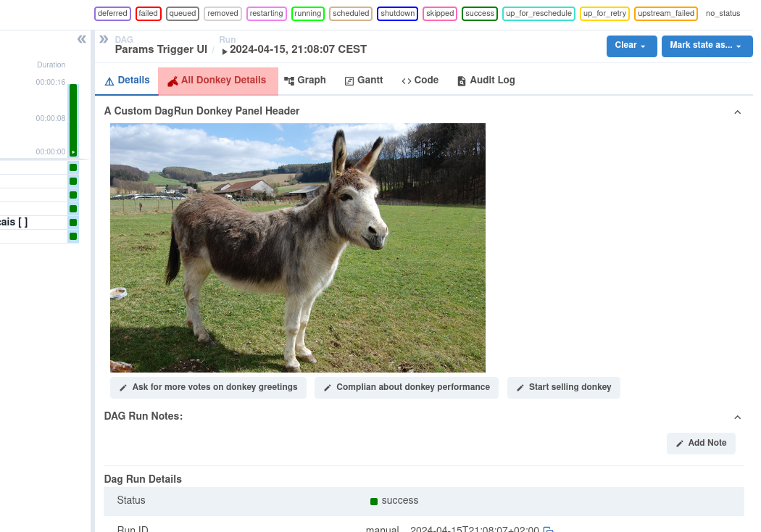Open the Details tab
The image size is (761, 532).
[127, 80]
